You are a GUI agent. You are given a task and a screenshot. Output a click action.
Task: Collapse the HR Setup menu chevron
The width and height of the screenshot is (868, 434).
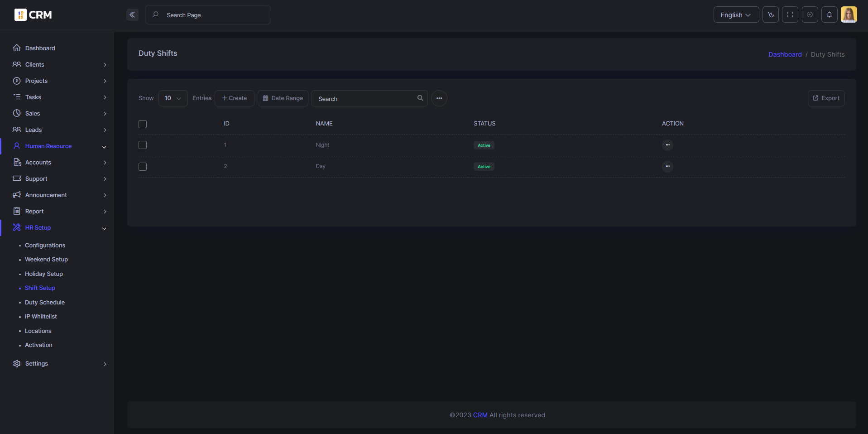coord(104,228)
